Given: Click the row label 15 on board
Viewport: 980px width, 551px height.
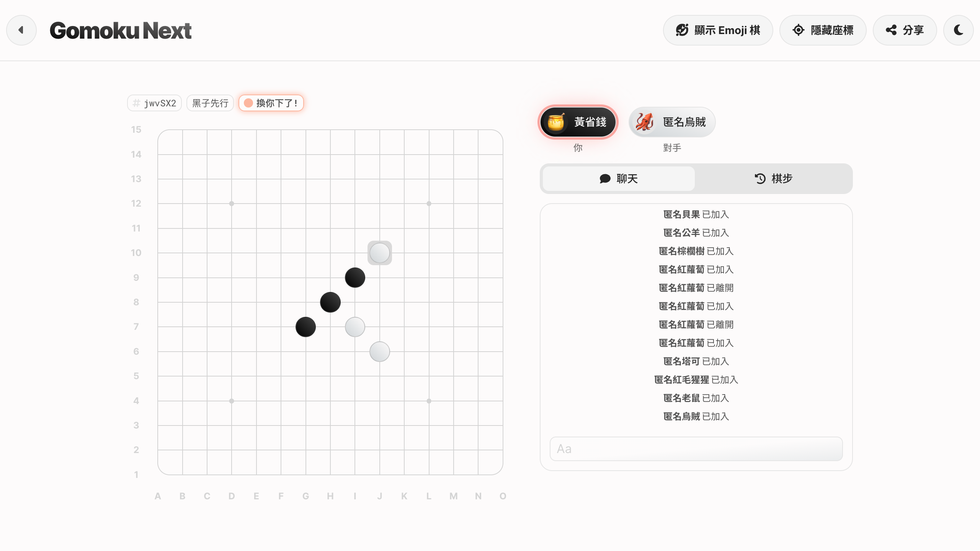Looking at the screenshot, I should (x=136, y=130).
